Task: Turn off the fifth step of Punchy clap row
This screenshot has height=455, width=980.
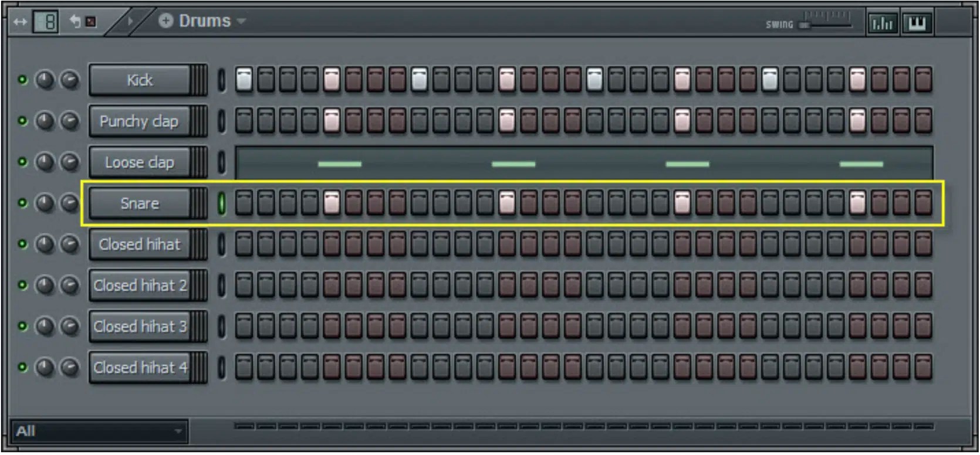Action: pyautogui.click(x=332, y=121)
